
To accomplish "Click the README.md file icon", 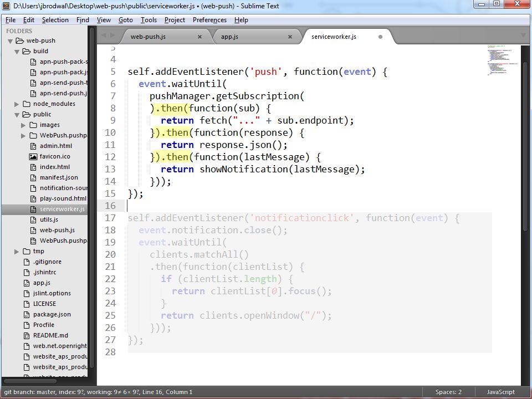I will [27, 335].
